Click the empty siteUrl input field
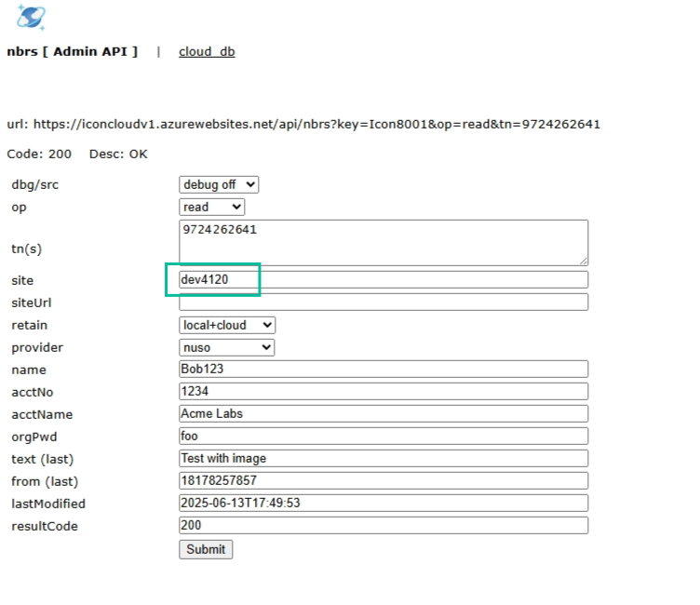Viewport: 700px width, 605px height. 383,302
